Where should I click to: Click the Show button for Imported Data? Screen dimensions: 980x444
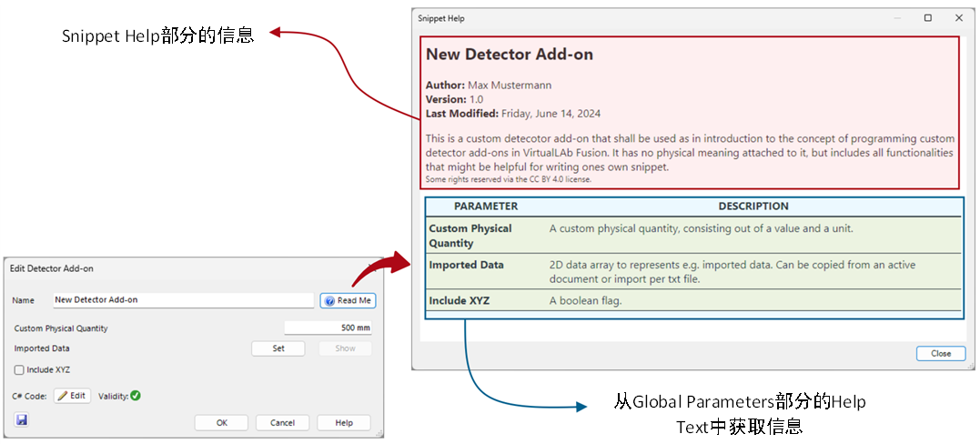(345, 348)
